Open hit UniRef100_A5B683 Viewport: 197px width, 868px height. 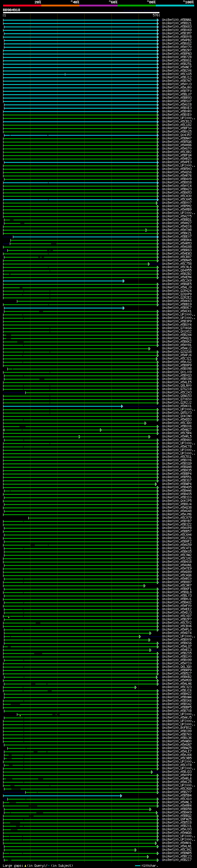pos(177,26)
